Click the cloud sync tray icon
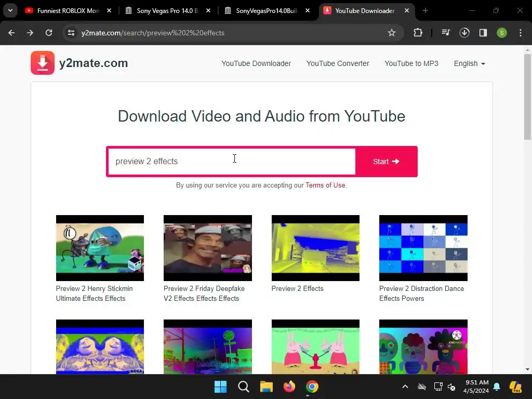 (422, 387)
